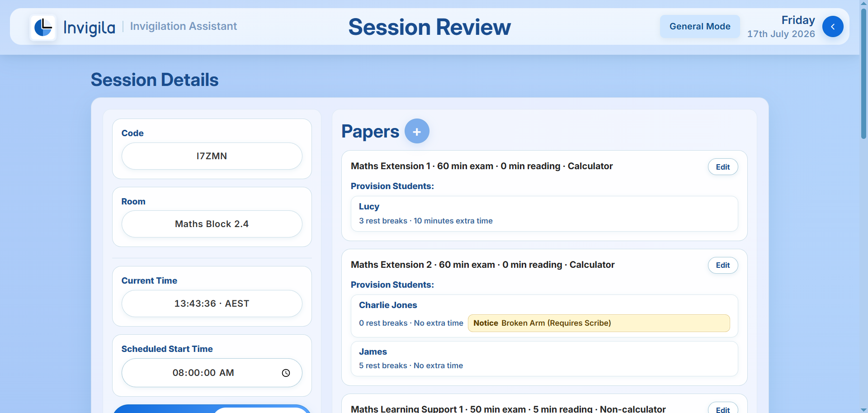Click the Maths Extension 1 paper heading

click(x=482, y=166)
